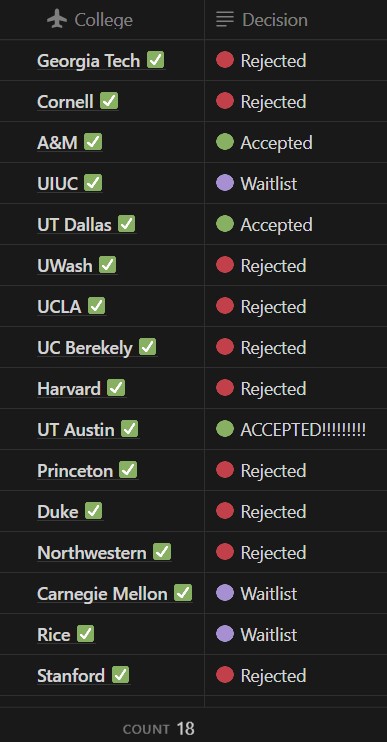
Task: Click the airplane icon in College header
Action: [57, 19]
